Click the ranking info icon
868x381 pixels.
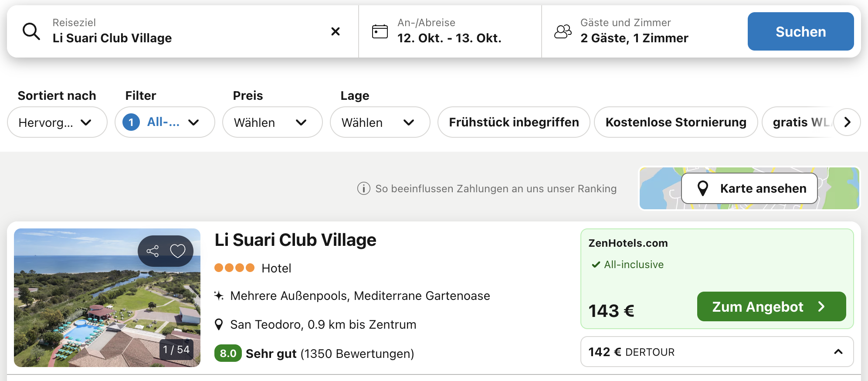[x=363, y=189]
